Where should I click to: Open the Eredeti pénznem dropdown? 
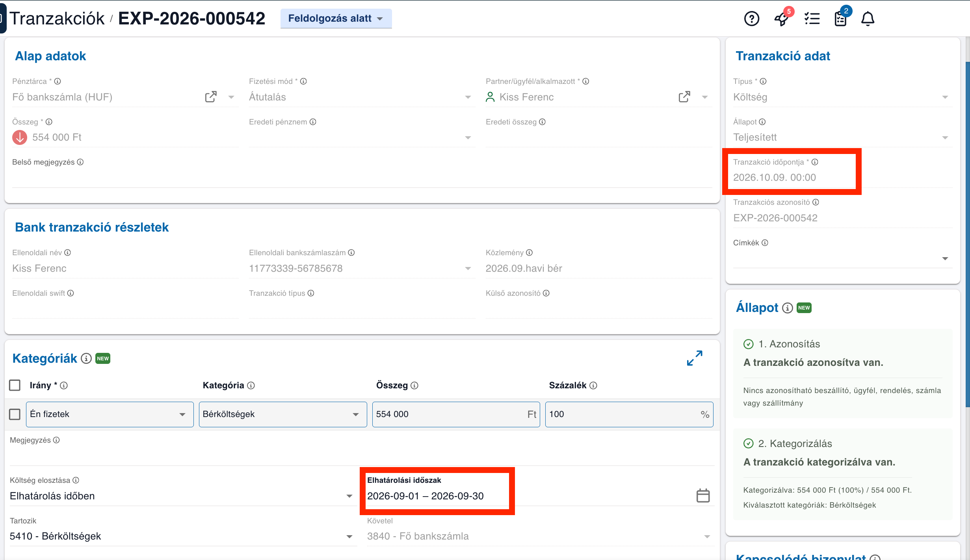coord(362,137)
